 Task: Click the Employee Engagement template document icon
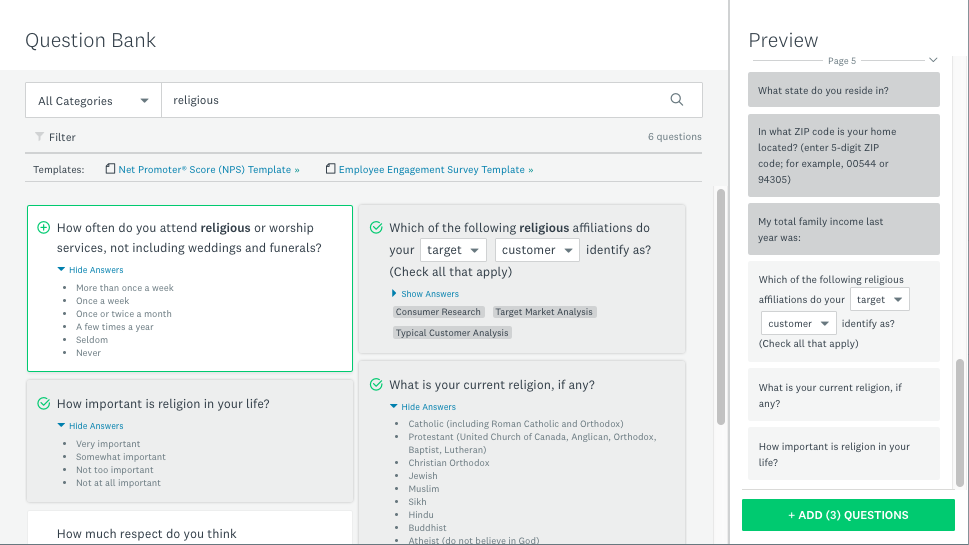tap(330, 170)
